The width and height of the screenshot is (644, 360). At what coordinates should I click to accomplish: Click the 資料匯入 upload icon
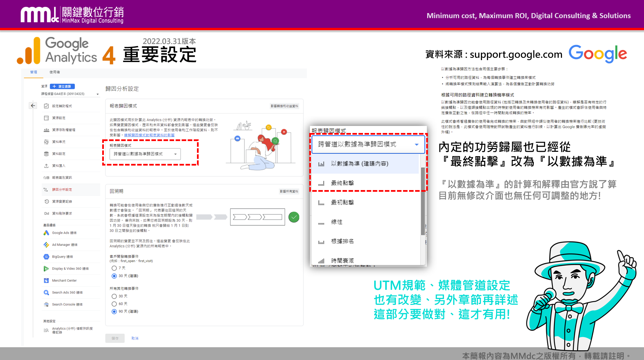46,166
